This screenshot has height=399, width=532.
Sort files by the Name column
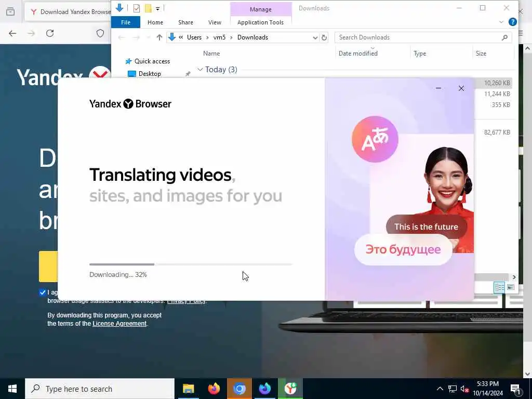[x=211, y=54]
